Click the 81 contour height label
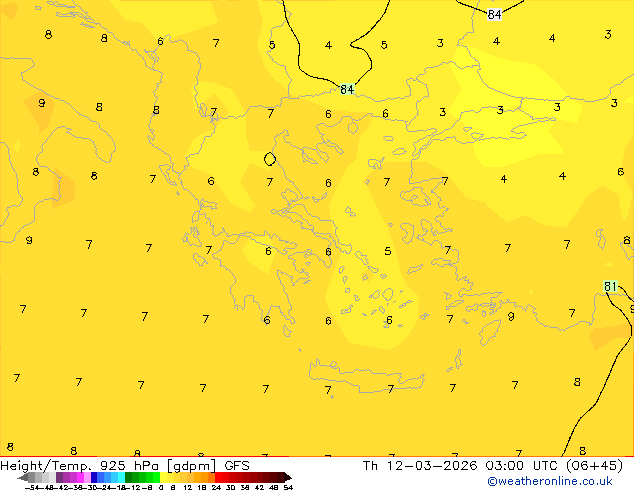 [610, 287]
